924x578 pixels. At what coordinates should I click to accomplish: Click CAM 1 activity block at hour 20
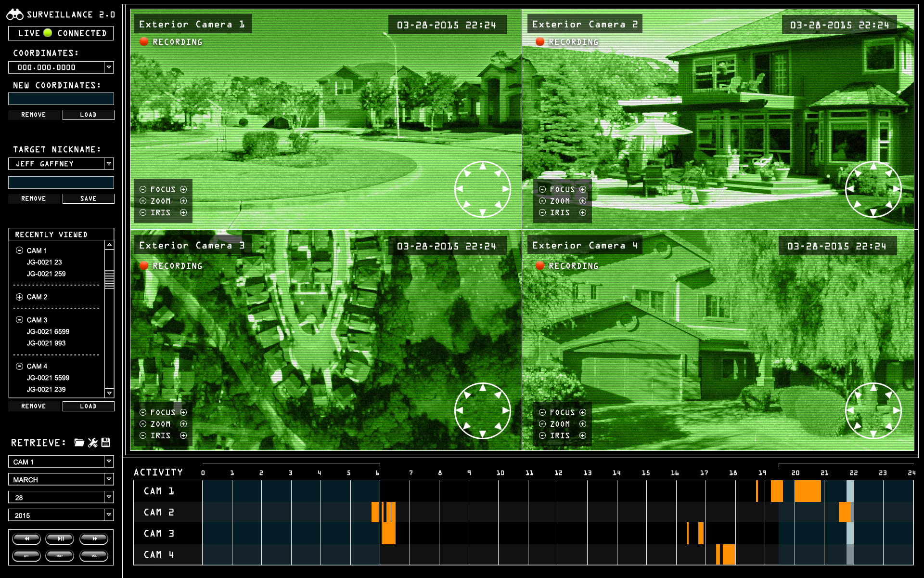pos(807,491)
